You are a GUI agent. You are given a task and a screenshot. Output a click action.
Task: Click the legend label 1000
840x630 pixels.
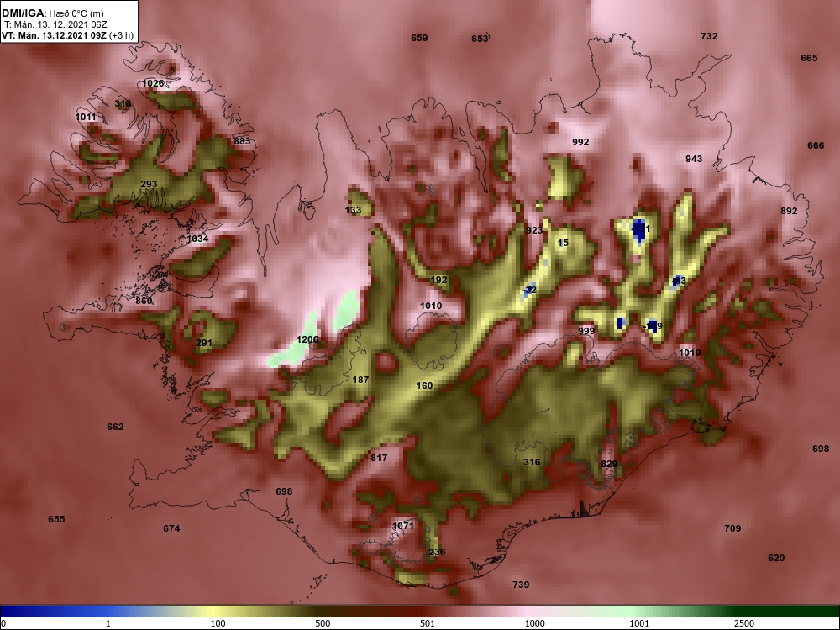point(534,623)
